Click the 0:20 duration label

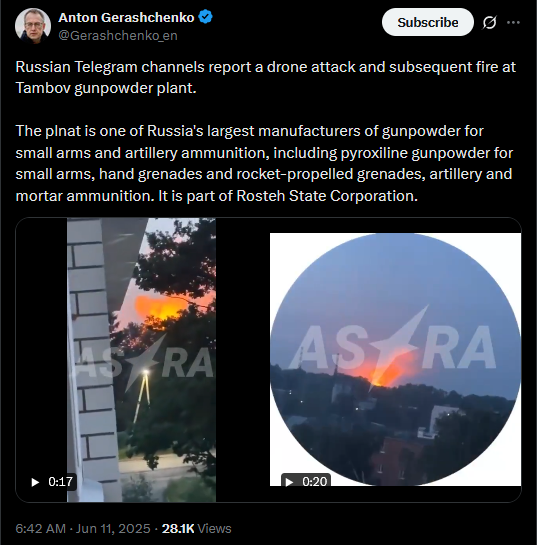tap(315, 482)
